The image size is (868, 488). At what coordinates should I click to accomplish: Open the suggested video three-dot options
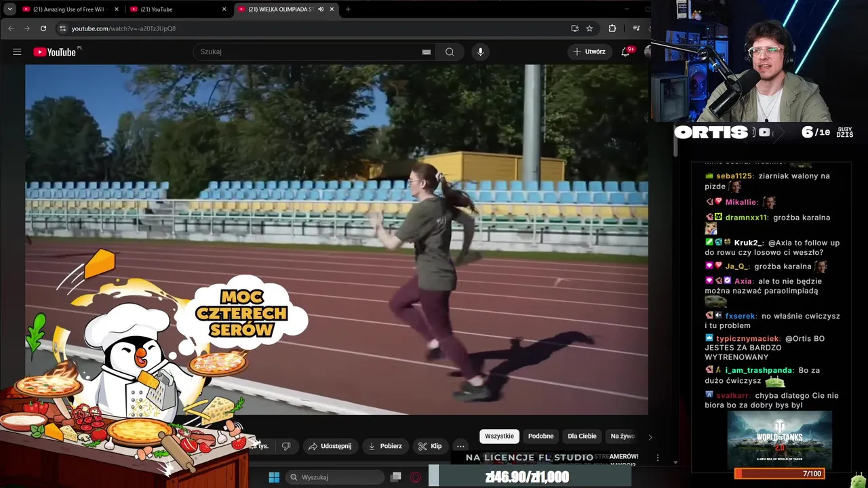coord(657,458)
